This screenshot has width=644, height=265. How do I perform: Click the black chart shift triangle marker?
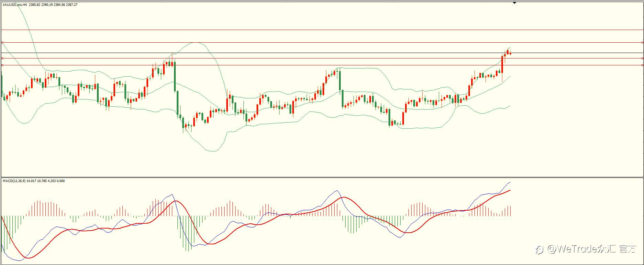[x=514, y=3]
